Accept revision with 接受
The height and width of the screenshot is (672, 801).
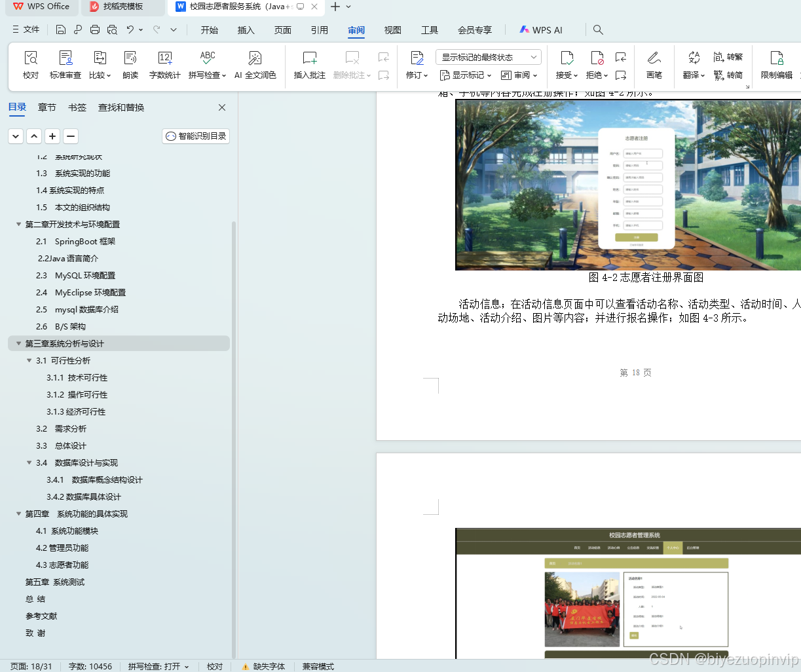coord(567,65)
